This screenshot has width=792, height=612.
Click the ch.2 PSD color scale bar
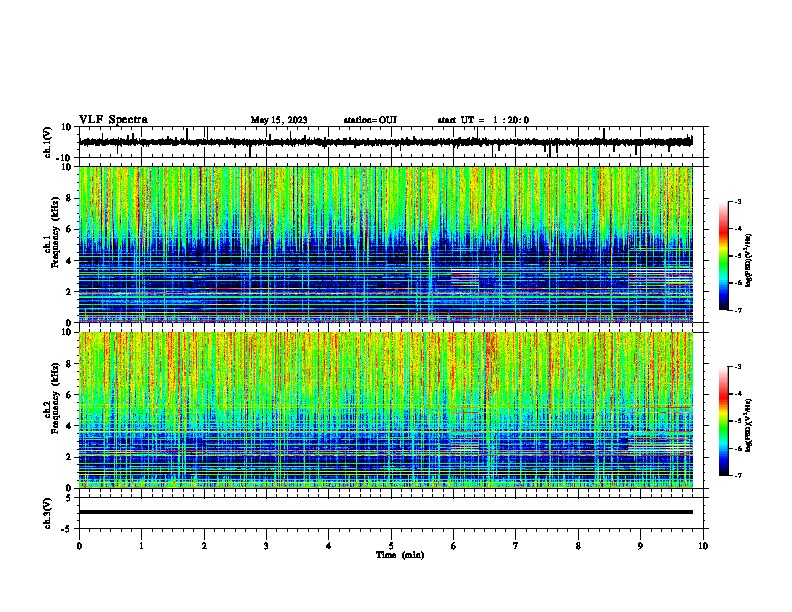723,421
